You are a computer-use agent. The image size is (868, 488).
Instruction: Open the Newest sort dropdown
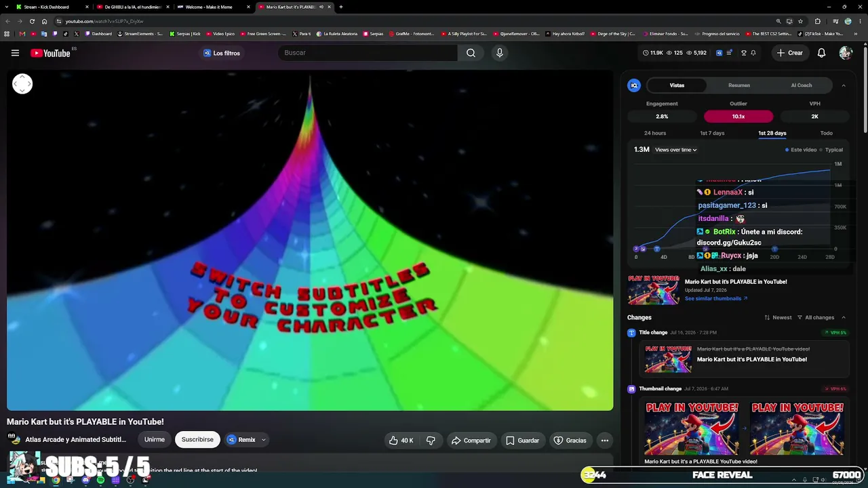click(778, 317)
